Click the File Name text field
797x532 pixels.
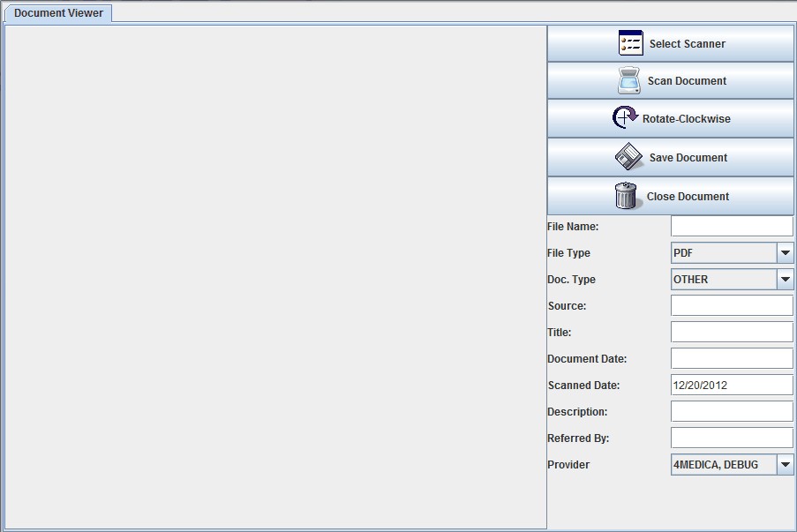click(x=731, y=226)
